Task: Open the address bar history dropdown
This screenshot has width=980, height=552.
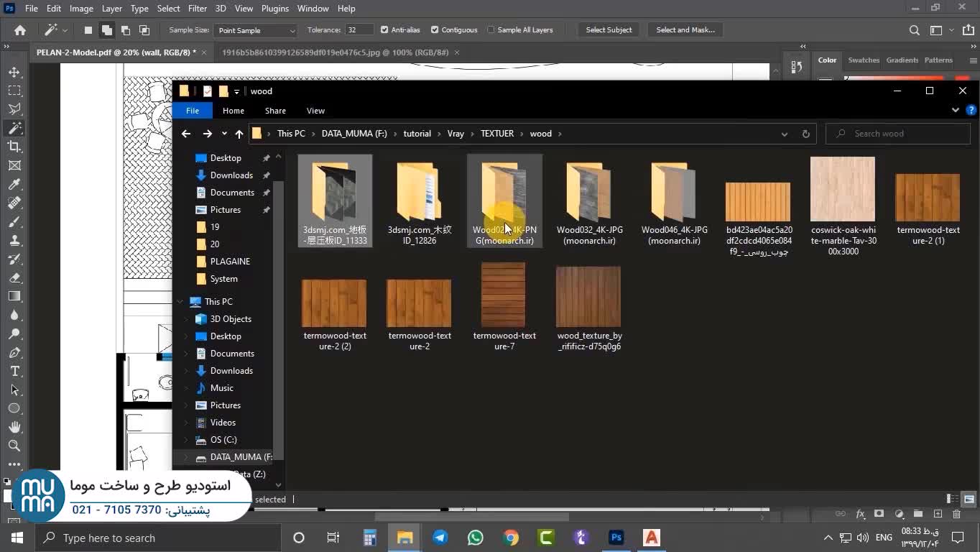Action: pos(784,134)
